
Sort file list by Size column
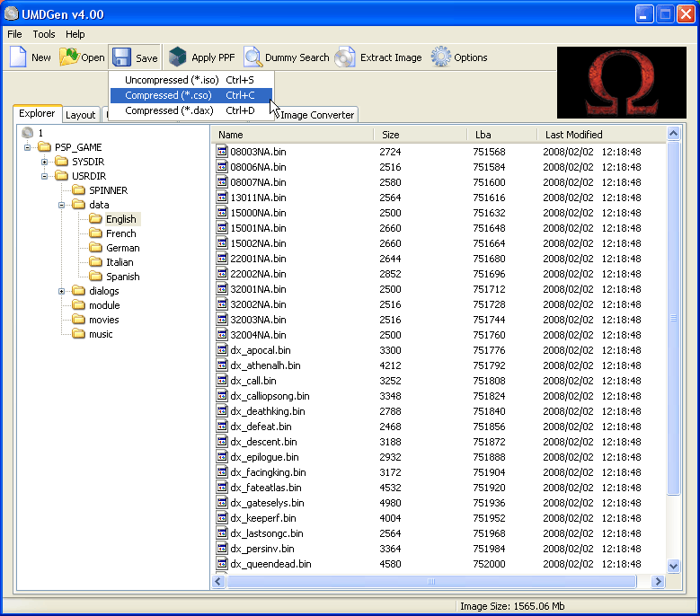tap(420, 135)
